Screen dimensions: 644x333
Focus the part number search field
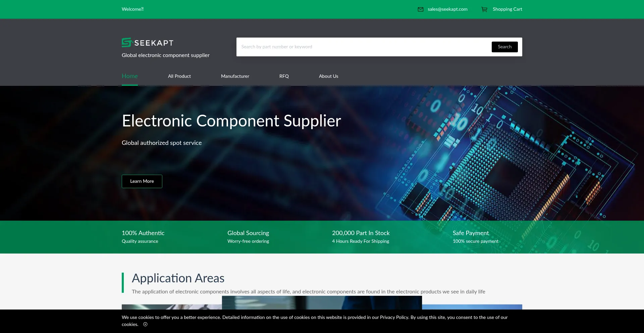point(364,47)
